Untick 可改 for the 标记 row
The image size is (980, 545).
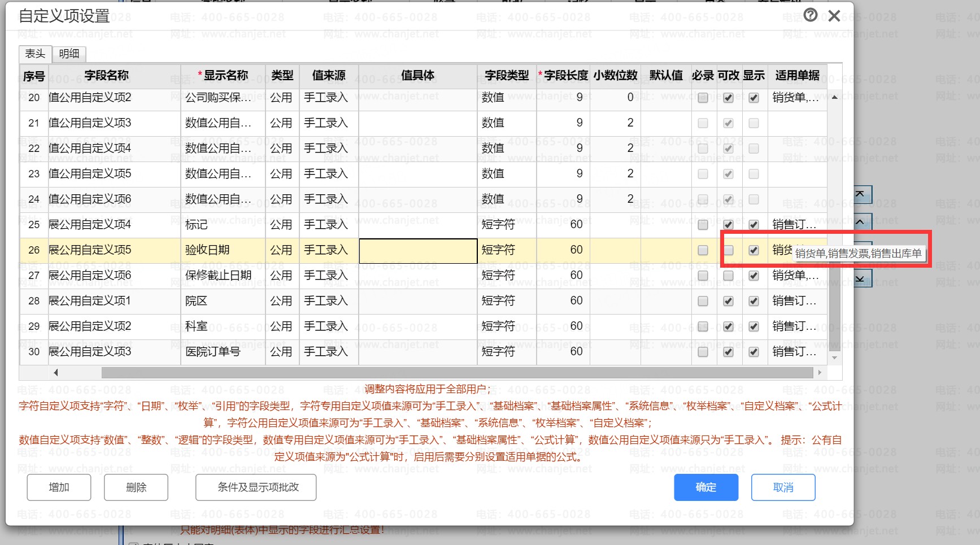[x=729, y=225]
